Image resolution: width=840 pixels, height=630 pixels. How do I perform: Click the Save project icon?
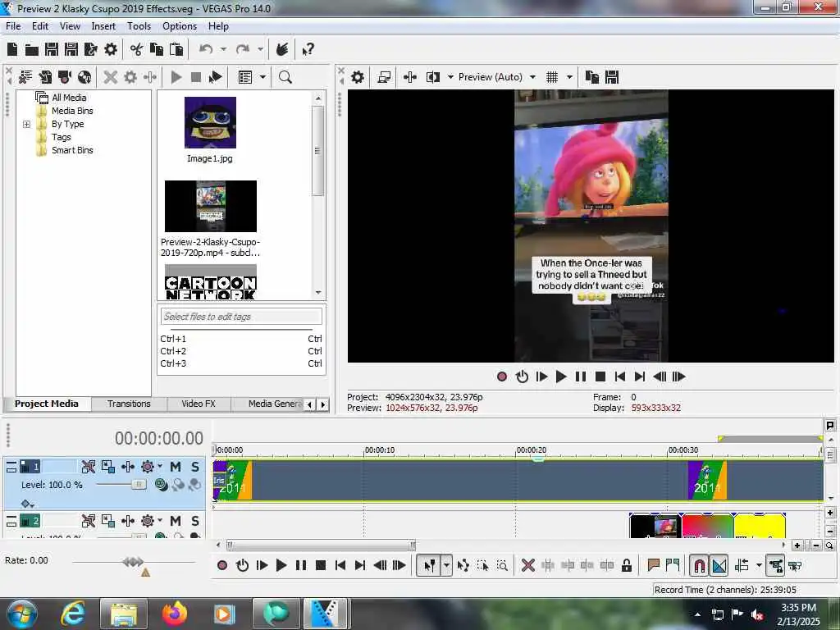pyautogui.click(x=52, y=50)
